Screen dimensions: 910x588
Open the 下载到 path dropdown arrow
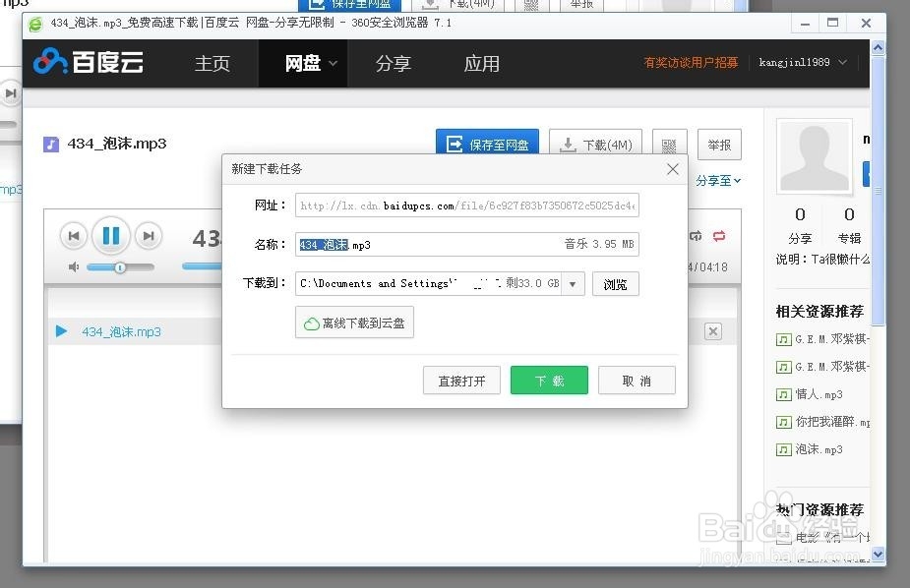click(x=573, y=283)
